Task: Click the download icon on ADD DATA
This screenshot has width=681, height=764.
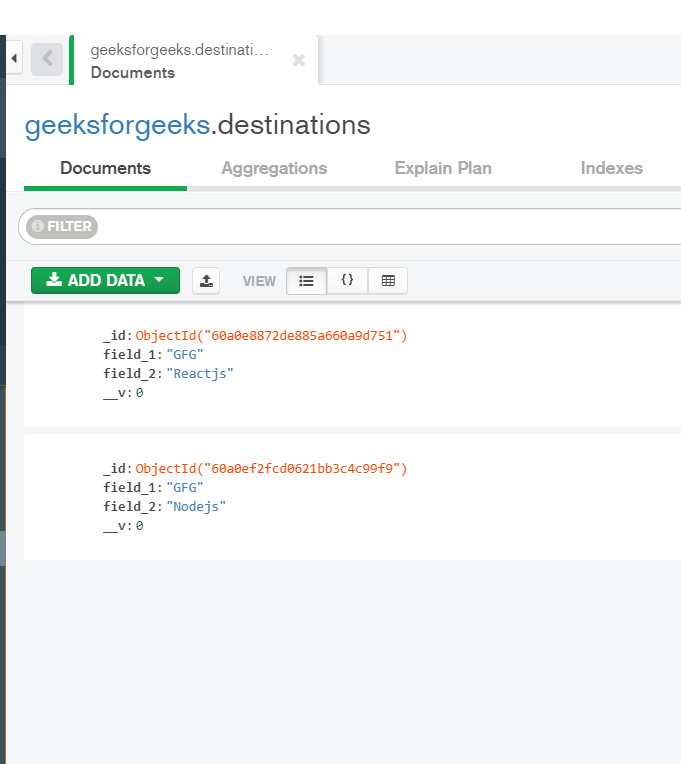Action: point(54,279)
